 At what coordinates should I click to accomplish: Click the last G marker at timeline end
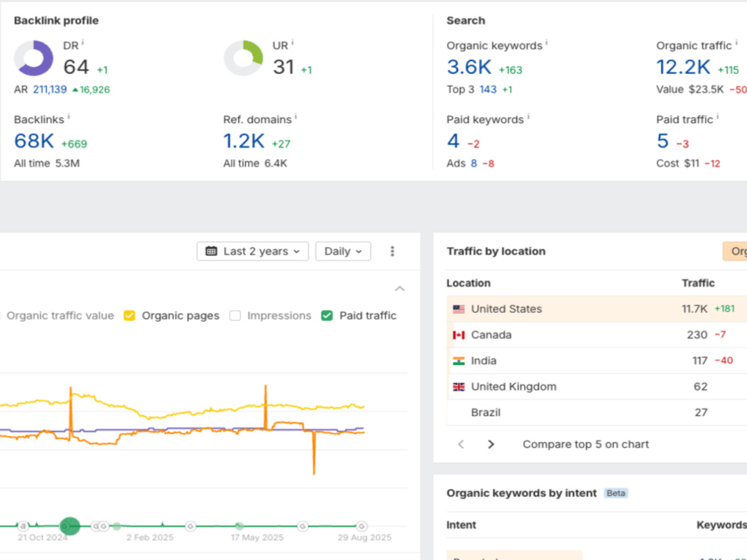tap(362, 526)
